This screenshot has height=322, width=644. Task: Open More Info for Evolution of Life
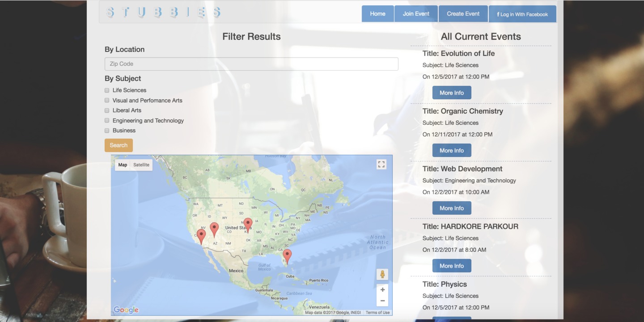(452, 93)
